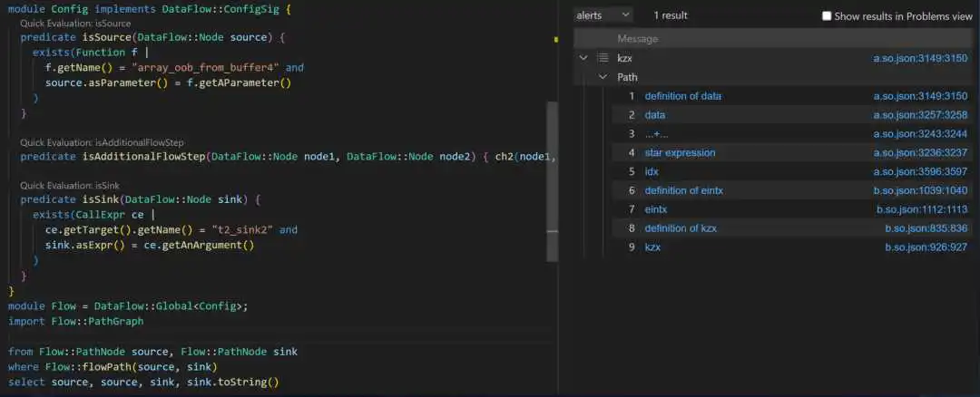The width and height of the screenshot is (980, 397).
Task: Open location a.so.json:3149:3150 on kzx row
Action: click(x=920, y=59)
